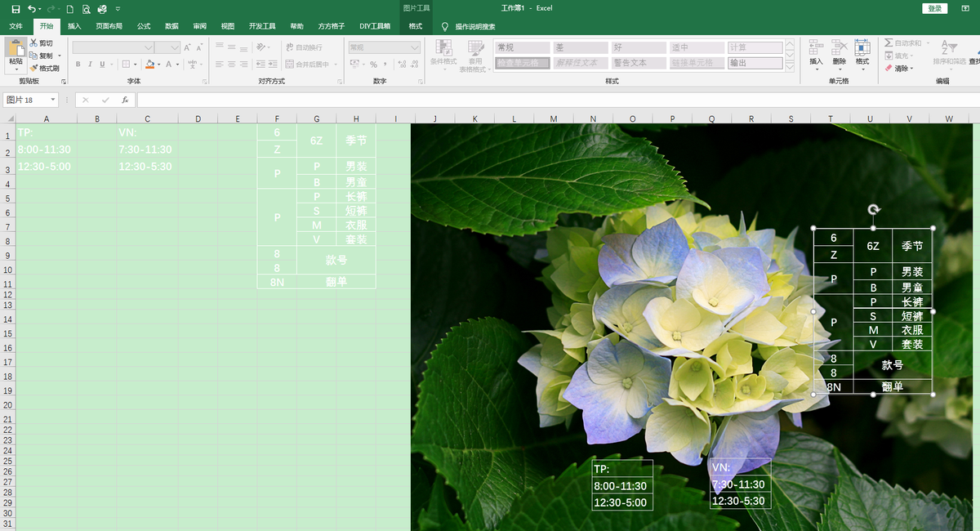980x531 pixels.
Task: Click the Font color A icon
Action: pyautogui.click(x=169, y=64)
